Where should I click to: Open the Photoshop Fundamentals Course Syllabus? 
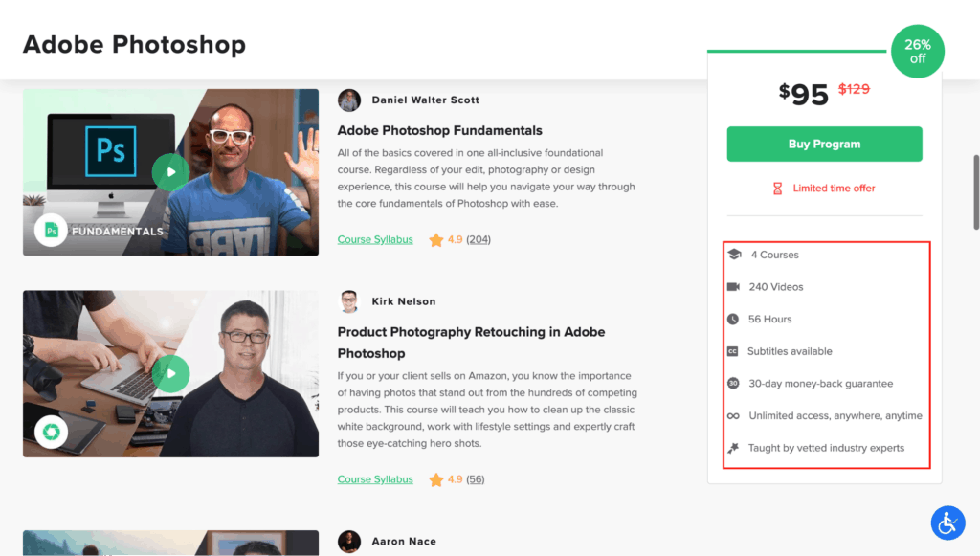tap(374, 239)
